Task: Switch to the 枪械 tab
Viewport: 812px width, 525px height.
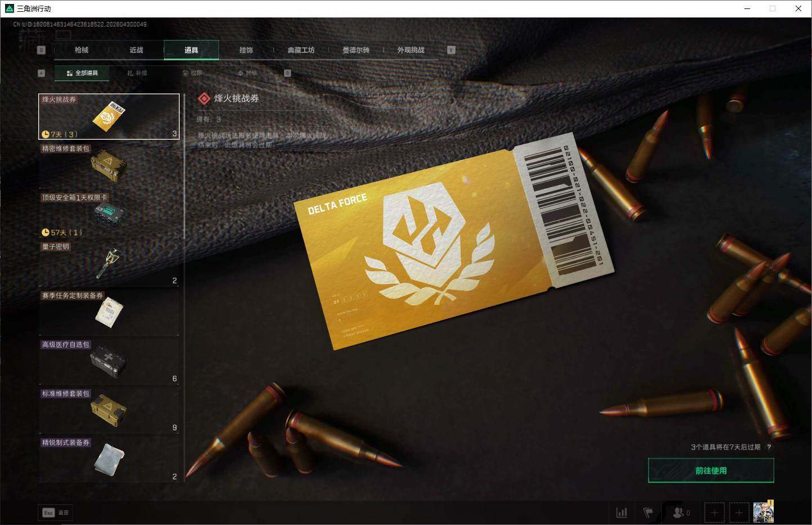Action: (82, 50)
